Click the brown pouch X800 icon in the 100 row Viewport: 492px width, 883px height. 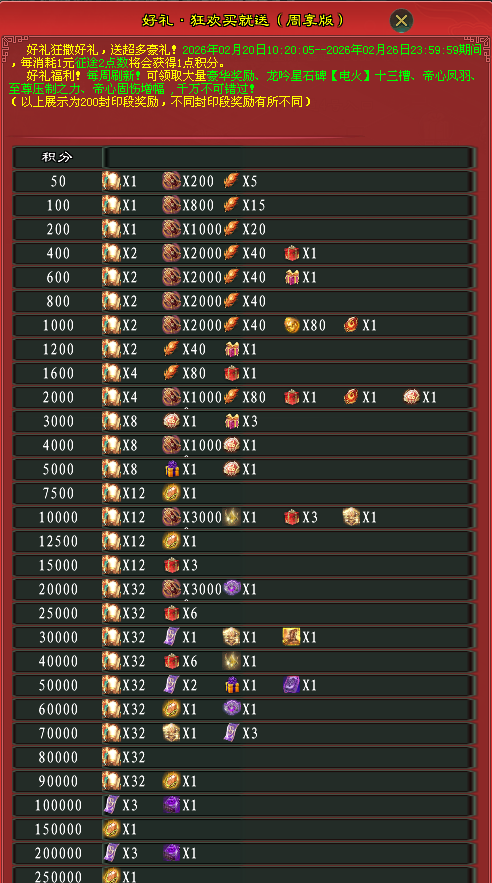tap(171, 205)
